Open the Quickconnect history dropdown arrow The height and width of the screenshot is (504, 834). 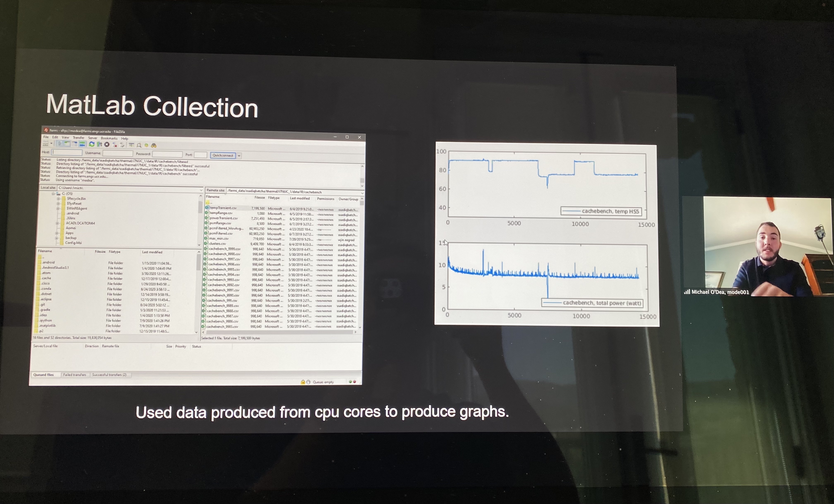point(239,156)
